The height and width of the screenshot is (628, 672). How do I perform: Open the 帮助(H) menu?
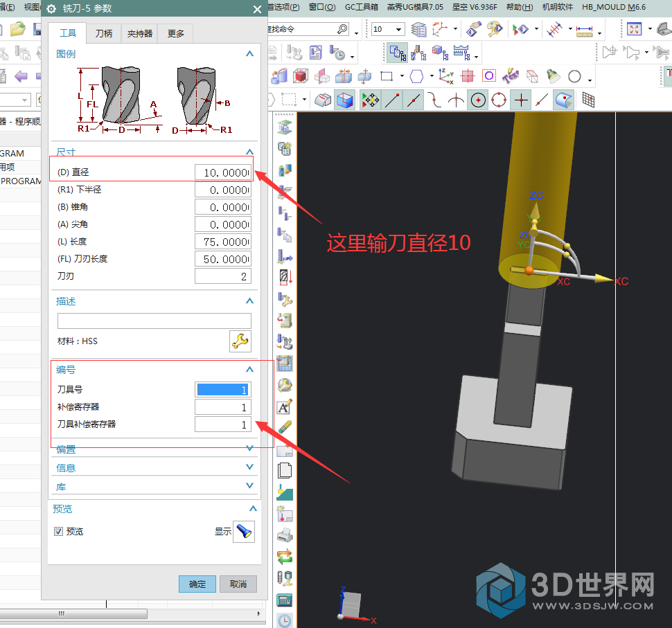click(520, 7)
